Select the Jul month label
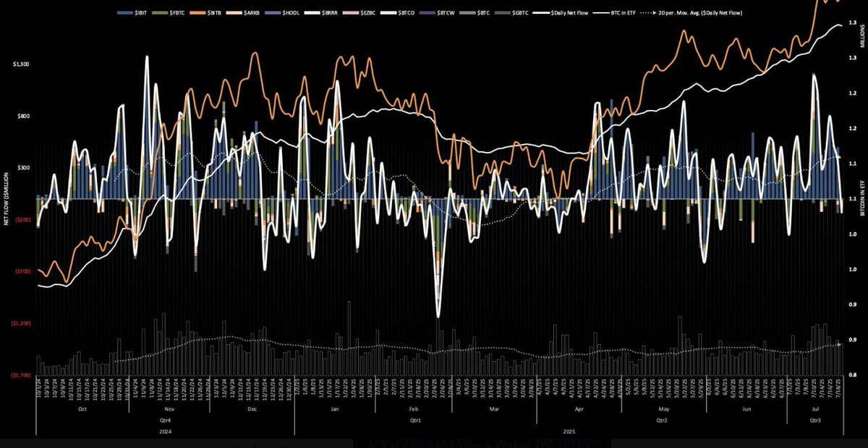The width and height of the screenshot is (868, 448). pos(815,409)
